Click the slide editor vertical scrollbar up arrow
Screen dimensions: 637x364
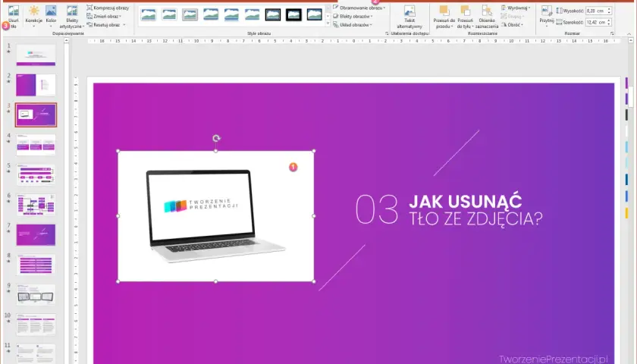pos(630,41)
